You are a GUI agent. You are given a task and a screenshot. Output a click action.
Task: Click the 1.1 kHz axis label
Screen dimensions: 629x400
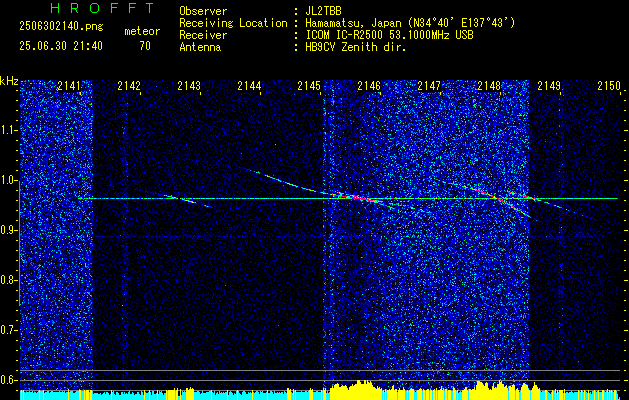point(9,130)
